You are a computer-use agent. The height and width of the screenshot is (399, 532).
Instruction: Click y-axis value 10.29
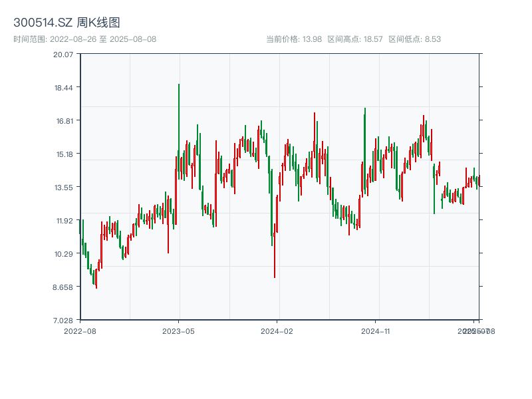click(x=64, y=254)
